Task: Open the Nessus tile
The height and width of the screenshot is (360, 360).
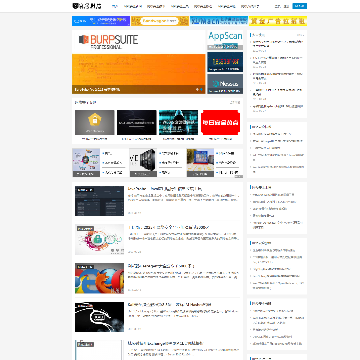Action: point(225,84)
